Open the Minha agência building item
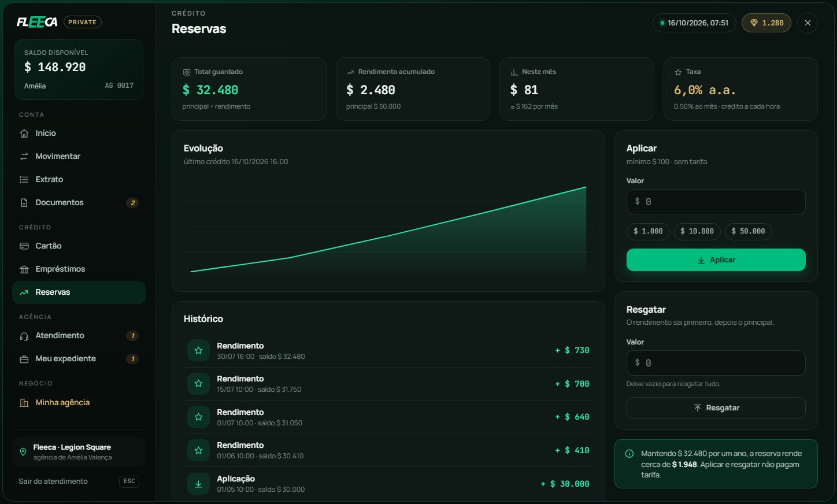Viewport: 837px width, 504px height. pos(79,402)
